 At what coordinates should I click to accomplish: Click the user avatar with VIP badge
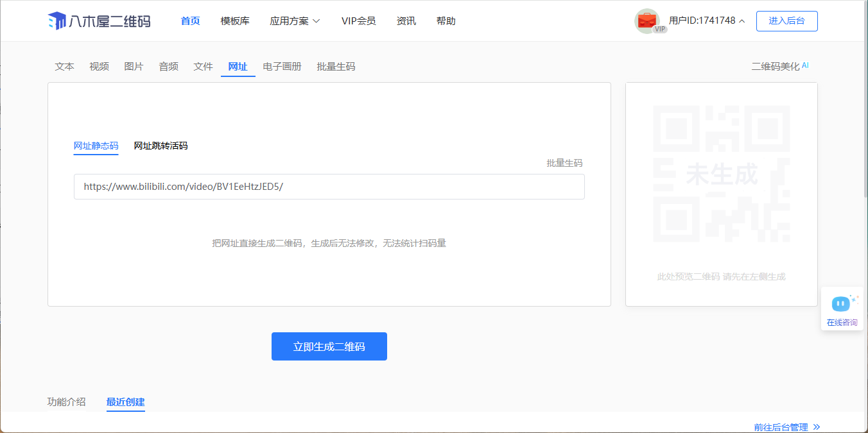(647, 21)
